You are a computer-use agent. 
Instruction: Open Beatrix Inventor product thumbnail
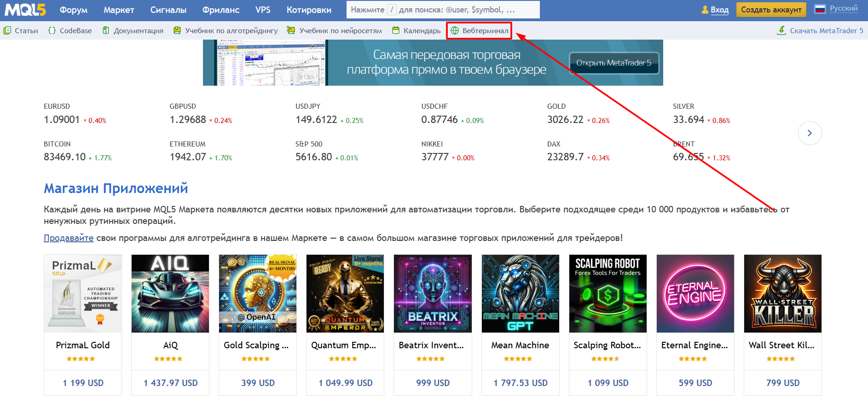[433, 293]
